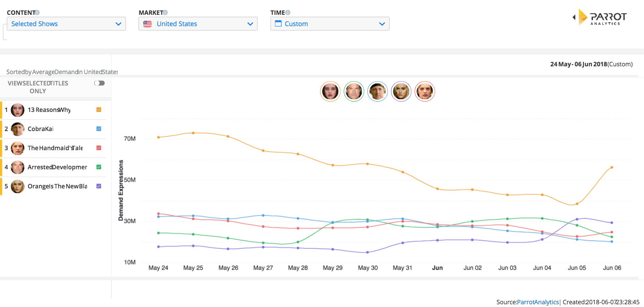Screen dimensions: 644x307
Task: Uncheck the Cobra Kai checkbox
Action: tap(99, 129)
